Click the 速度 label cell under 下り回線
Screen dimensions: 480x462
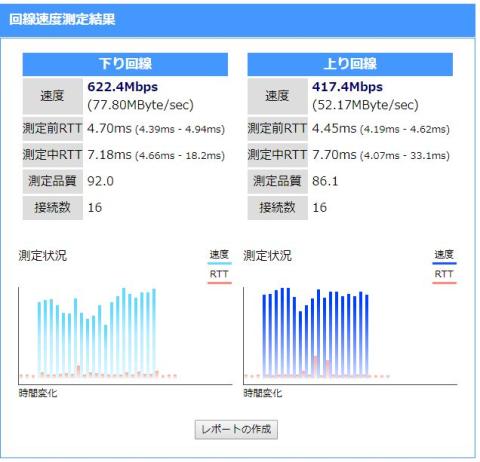pyautogui.click(x=53, y=96)
